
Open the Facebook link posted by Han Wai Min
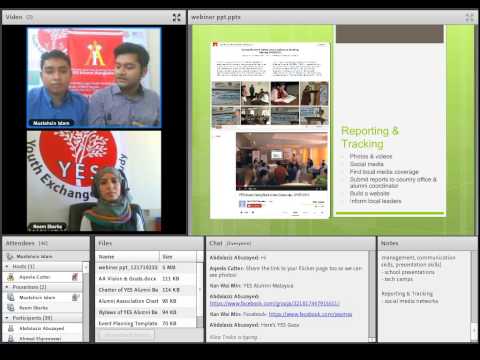tap(310, 314)
